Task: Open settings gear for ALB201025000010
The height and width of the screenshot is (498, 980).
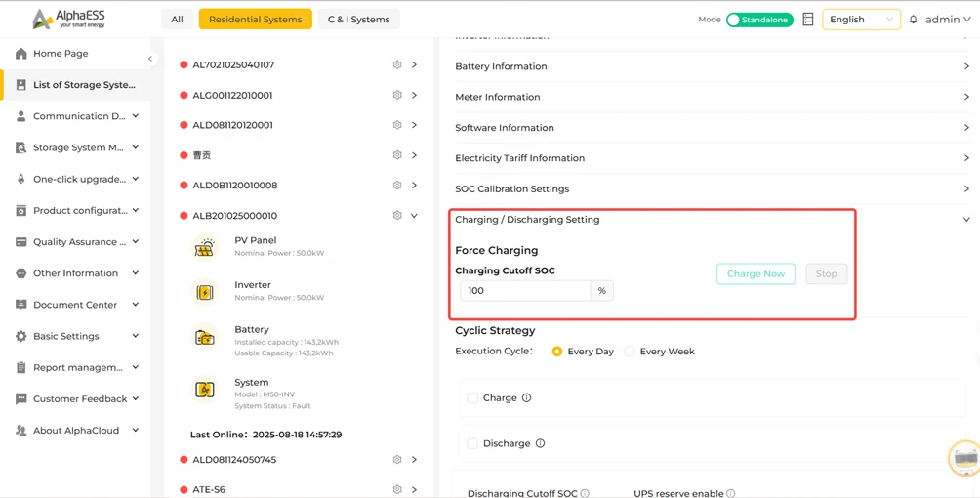Action: click(397, 215)
